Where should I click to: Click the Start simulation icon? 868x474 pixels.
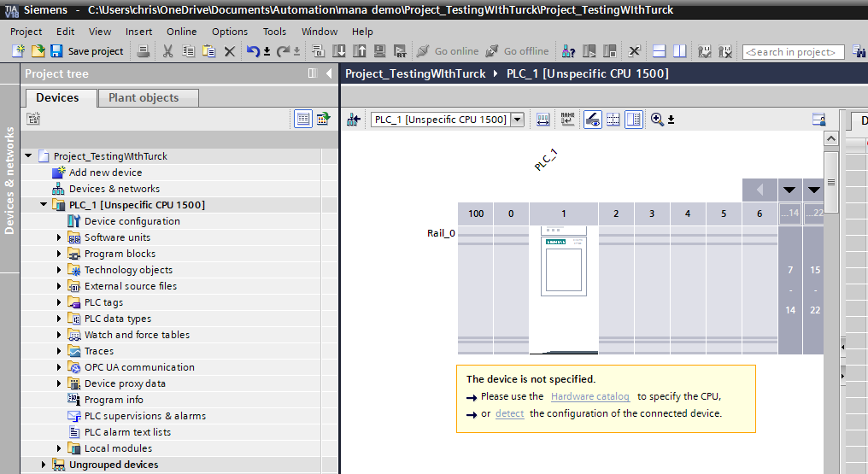pyautogui.click(x=379, y=51)
